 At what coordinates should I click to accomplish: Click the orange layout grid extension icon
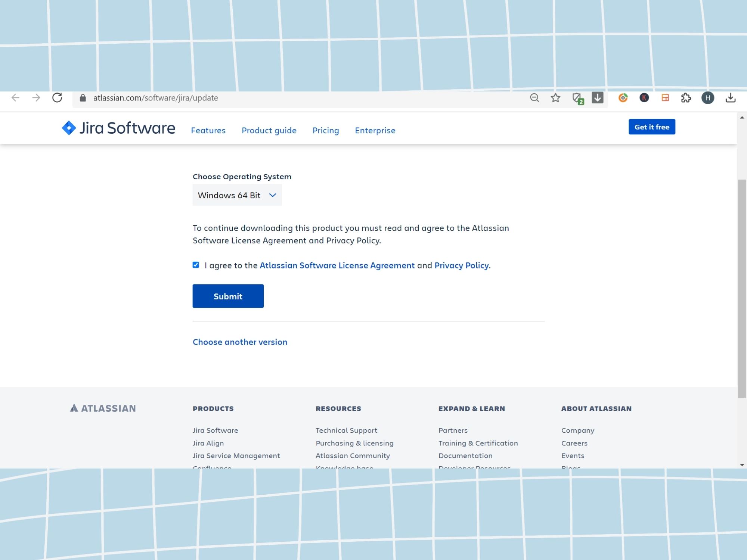665,98
